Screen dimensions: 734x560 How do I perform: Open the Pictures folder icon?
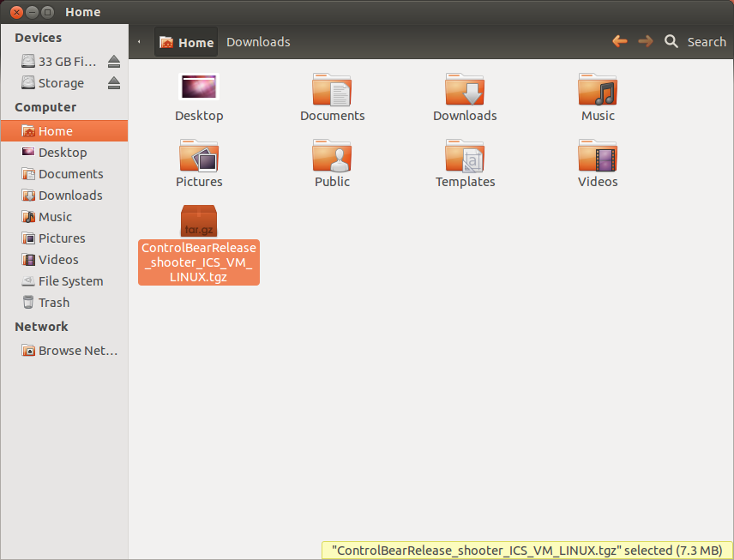pyautogui.click(x=199, y=156)
